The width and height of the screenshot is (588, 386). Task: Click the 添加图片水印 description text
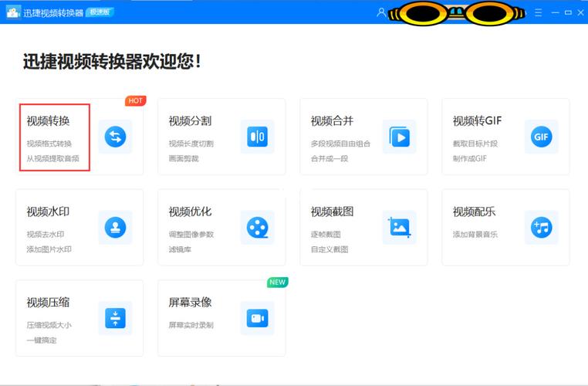pos(49,249)
